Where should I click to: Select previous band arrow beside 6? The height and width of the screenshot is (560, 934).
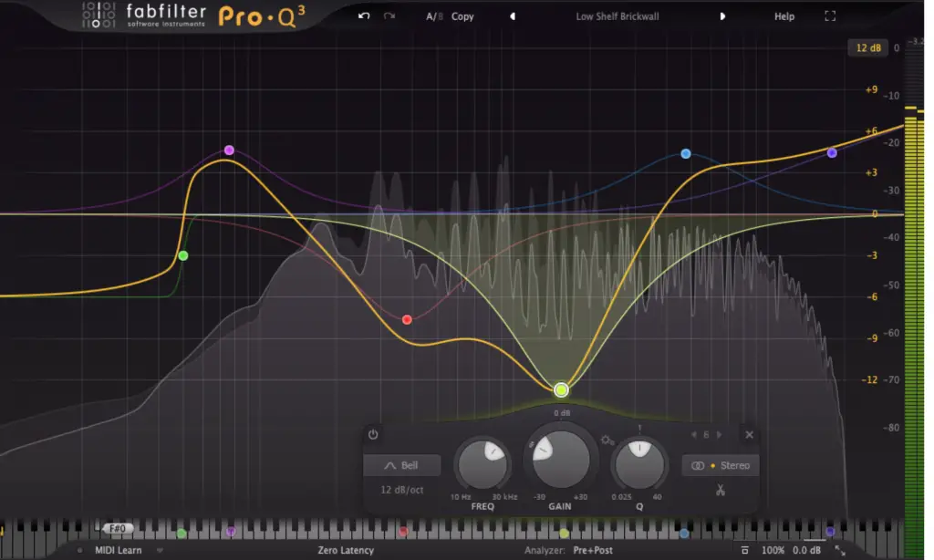pyautogui.click(x=694, y=435)
